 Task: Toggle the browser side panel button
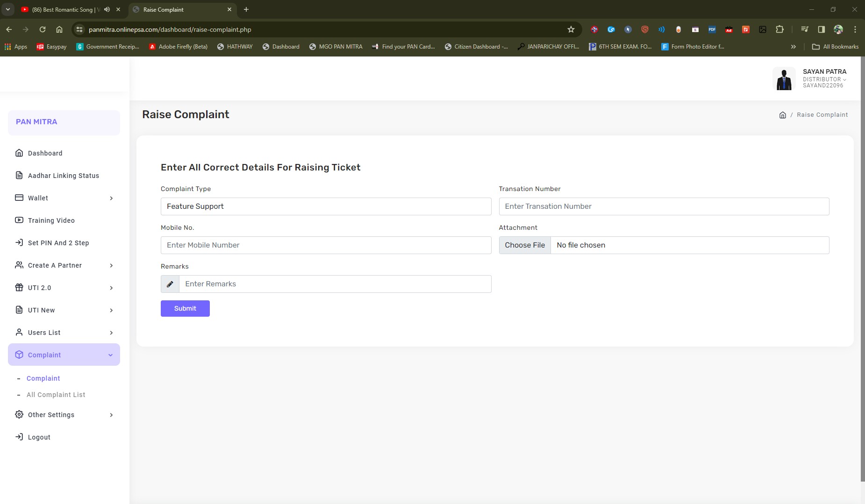click(x=821, y=29)
